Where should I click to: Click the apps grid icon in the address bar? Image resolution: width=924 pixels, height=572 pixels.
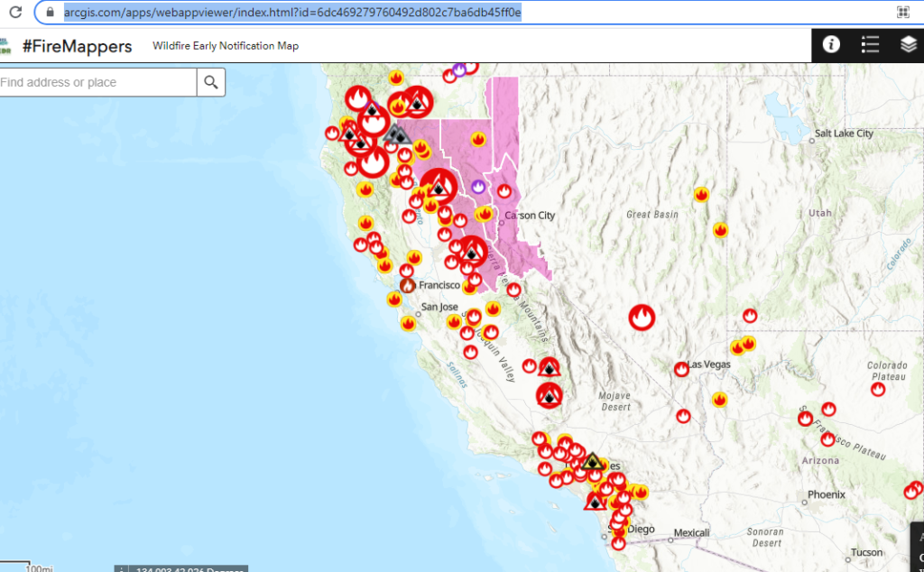coord(902,12)
